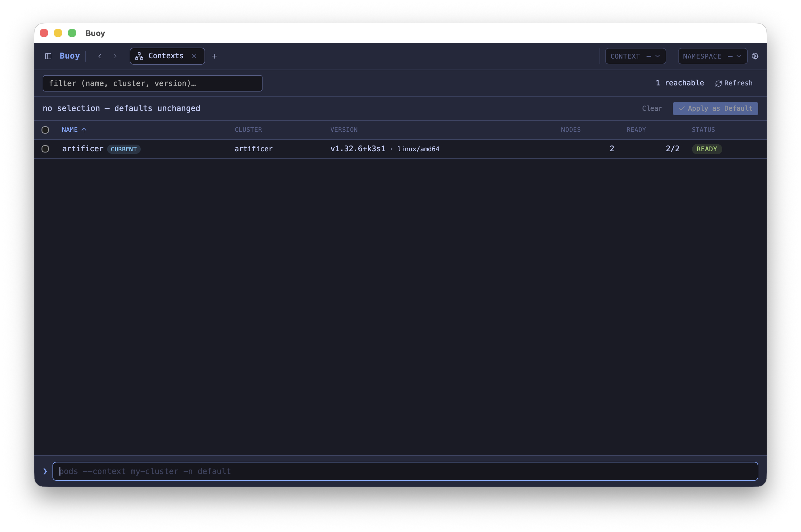Open settings via the gear icon
The image size is (801, 532).
(755, 56)
